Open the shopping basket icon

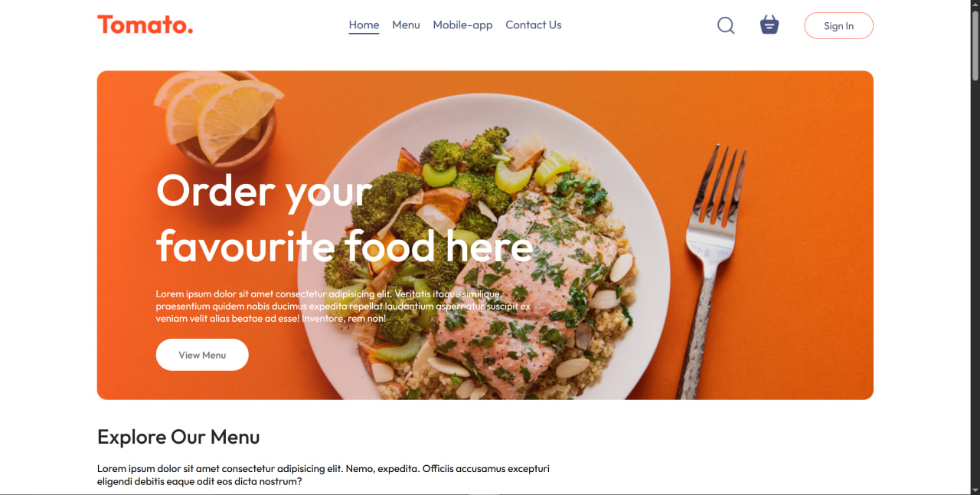tap(769, 25)
